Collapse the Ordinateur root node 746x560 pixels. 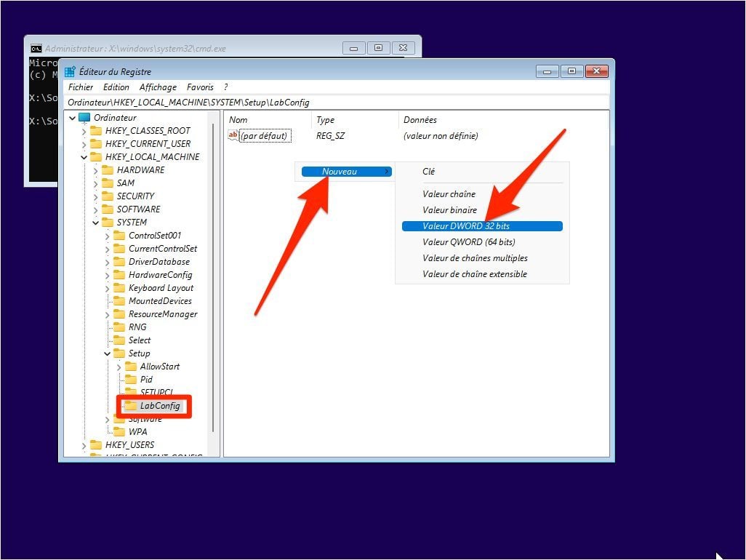(72, 118)
